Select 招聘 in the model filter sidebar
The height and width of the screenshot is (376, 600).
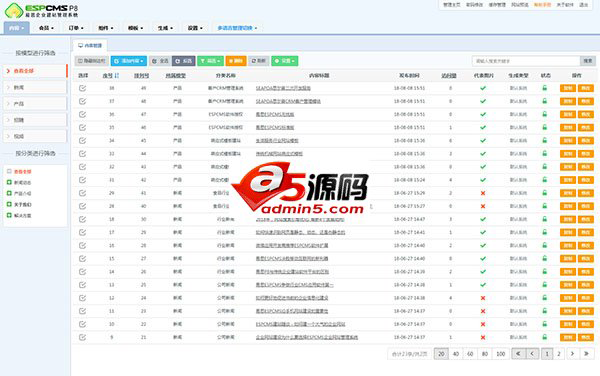[x=35, y=120]
